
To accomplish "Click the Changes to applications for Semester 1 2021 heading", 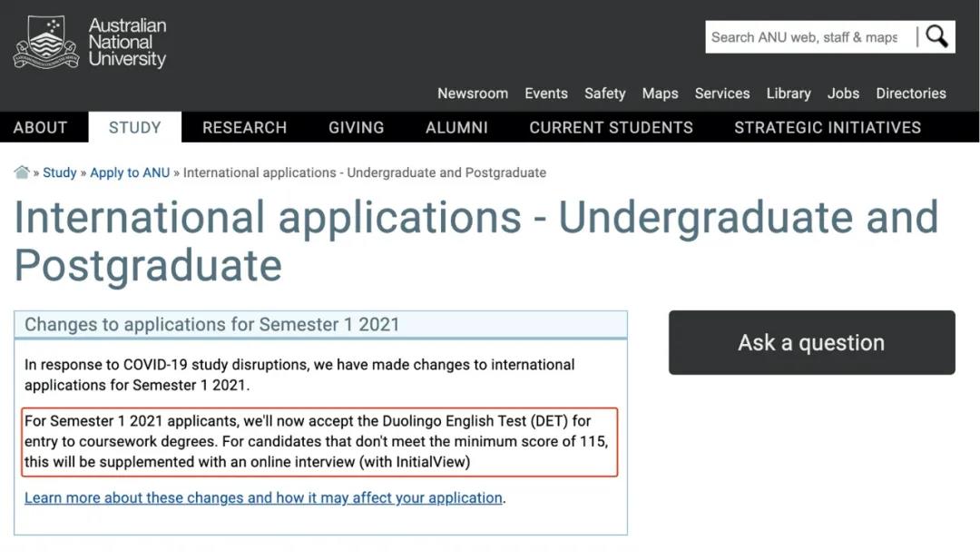I will click(x=211, y=324).
